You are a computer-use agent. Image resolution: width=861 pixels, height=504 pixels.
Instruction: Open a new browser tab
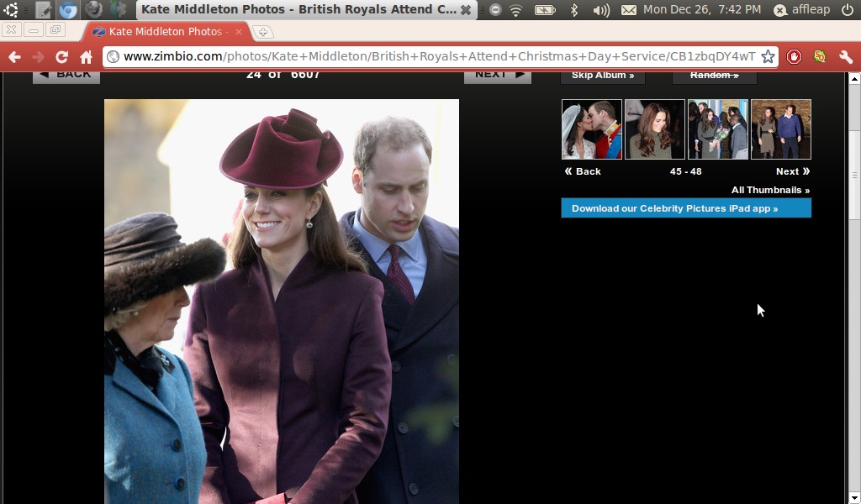(263, 32)
